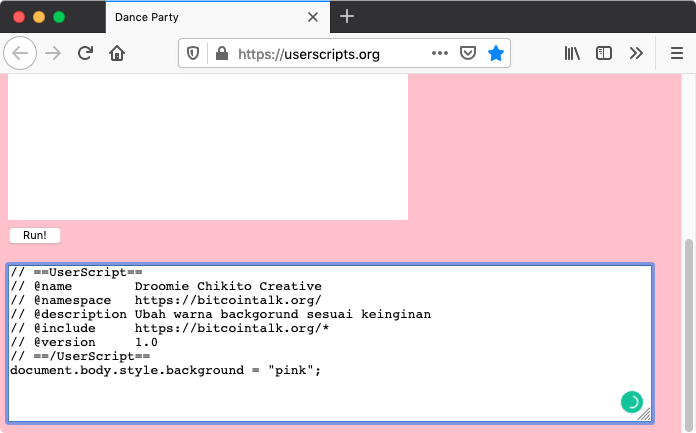Open the Library bookshelf icon
This screenshot has width=696, height=433.
coord(572,53)
